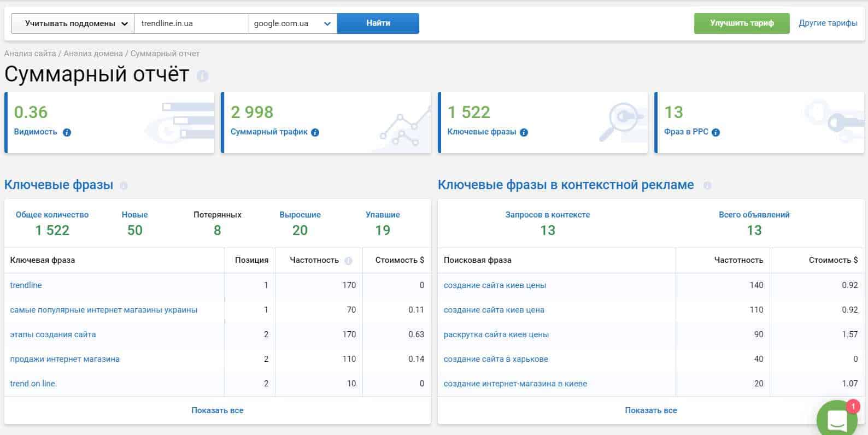
Task: Open the trend on line keyword
Action: (32, 384)
